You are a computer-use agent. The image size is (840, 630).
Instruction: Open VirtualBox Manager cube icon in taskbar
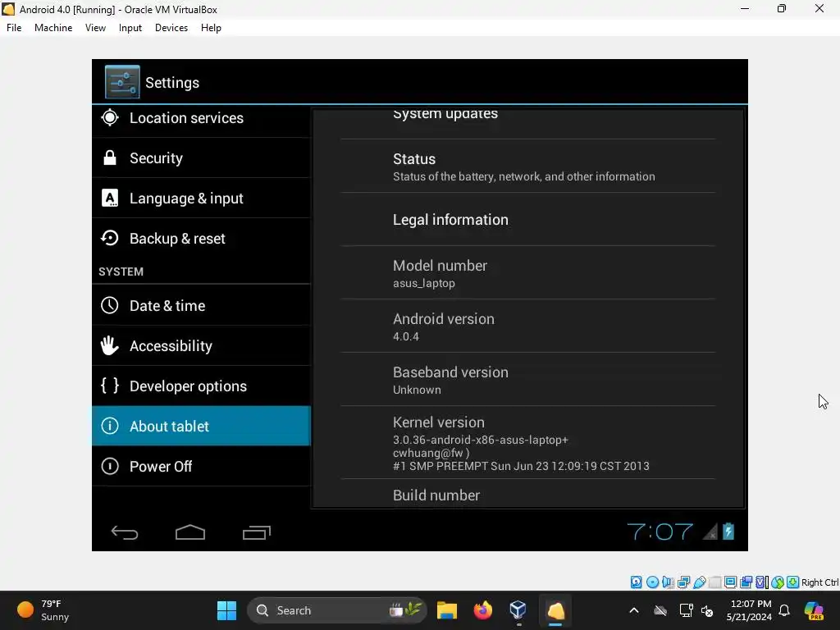coord(518,610)
